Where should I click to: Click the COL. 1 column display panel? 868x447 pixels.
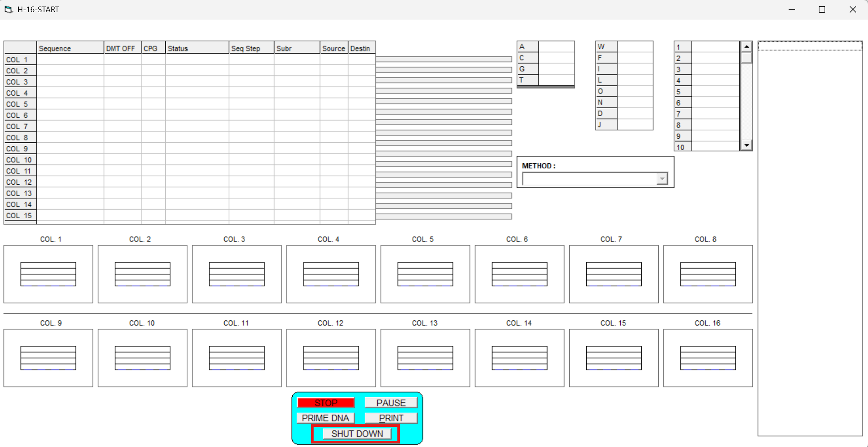click(x=48, y=274)
